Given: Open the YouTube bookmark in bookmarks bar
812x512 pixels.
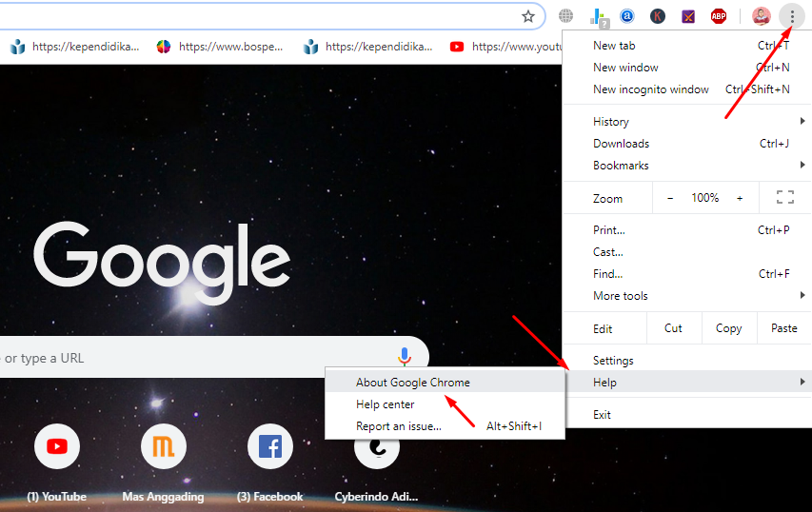Looking at the screenshot, I should [x=505, y=47].
